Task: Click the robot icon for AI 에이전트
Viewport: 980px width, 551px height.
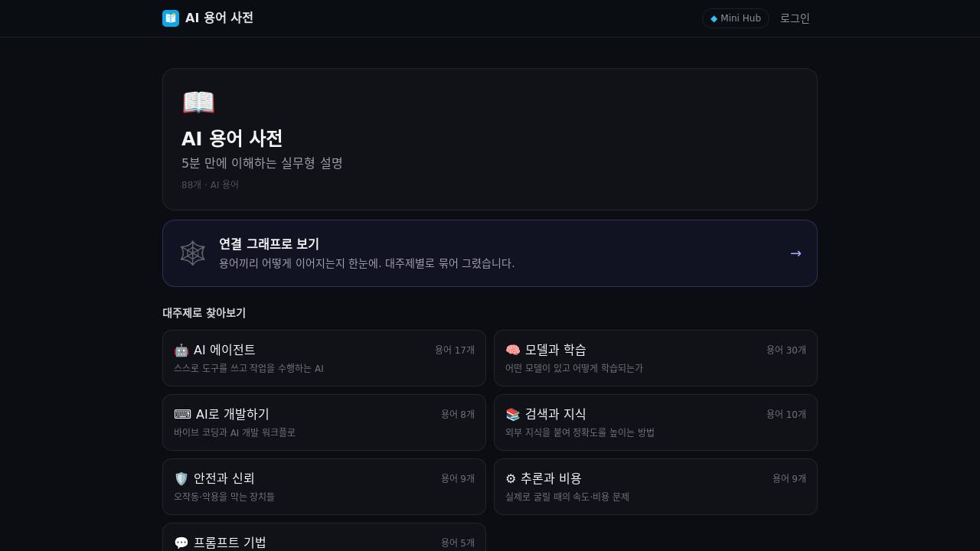Action: click(181, 350)
